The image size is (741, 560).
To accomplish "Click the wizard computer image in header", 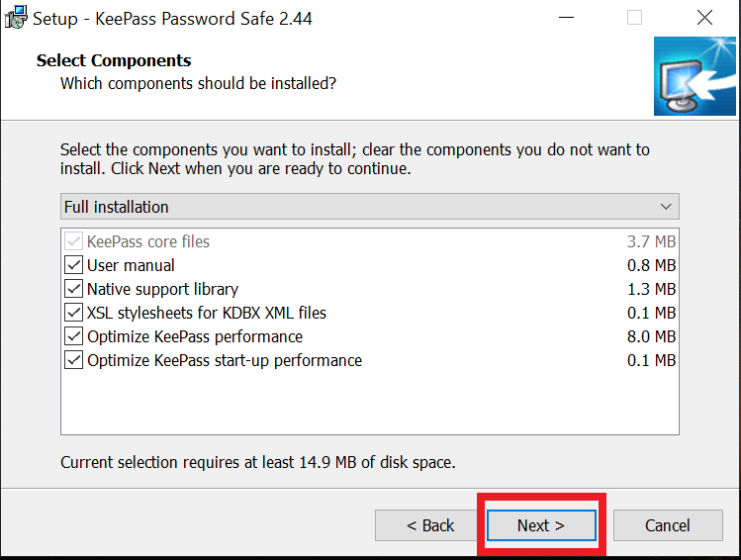I will [694, 76].
